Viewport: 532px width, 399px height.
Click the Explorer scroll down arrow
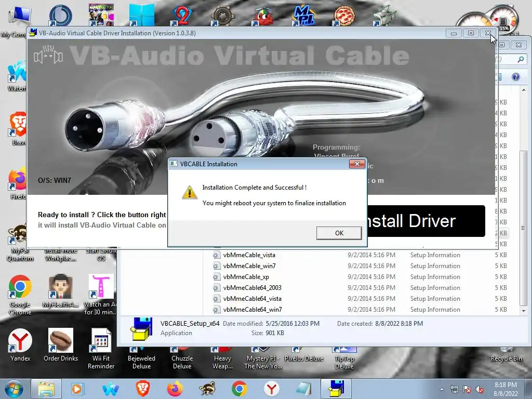(524, 311)
